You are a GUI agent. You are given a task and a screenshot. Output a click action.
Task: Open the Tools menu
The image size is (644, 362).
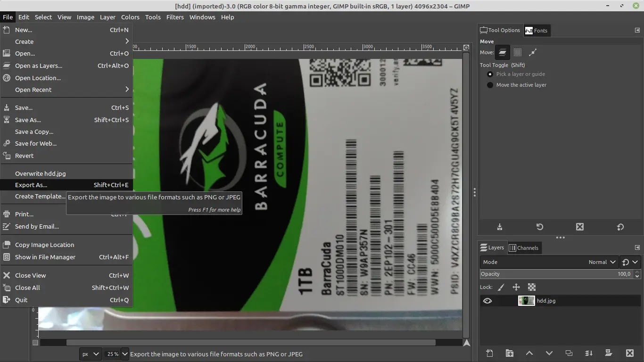[153, 17]
